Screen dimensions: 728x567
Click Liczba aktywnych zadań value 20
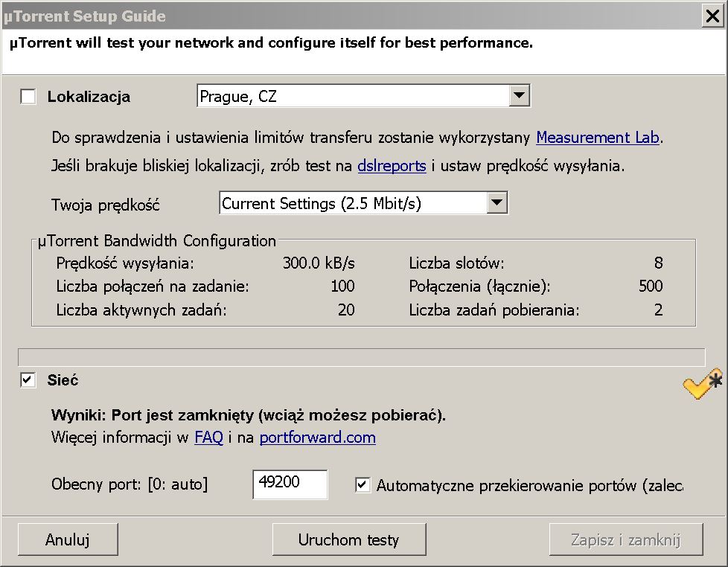point(346,310)
